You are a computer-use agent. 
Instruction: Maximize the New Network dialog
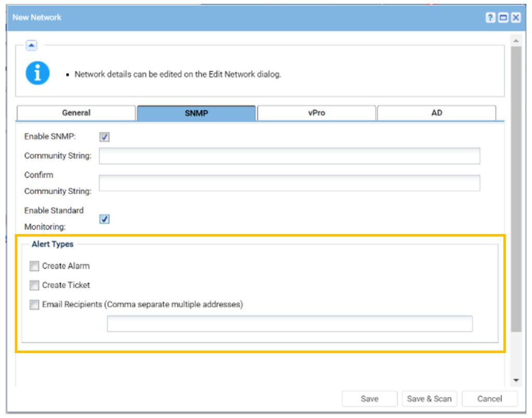tap(503, 17)
